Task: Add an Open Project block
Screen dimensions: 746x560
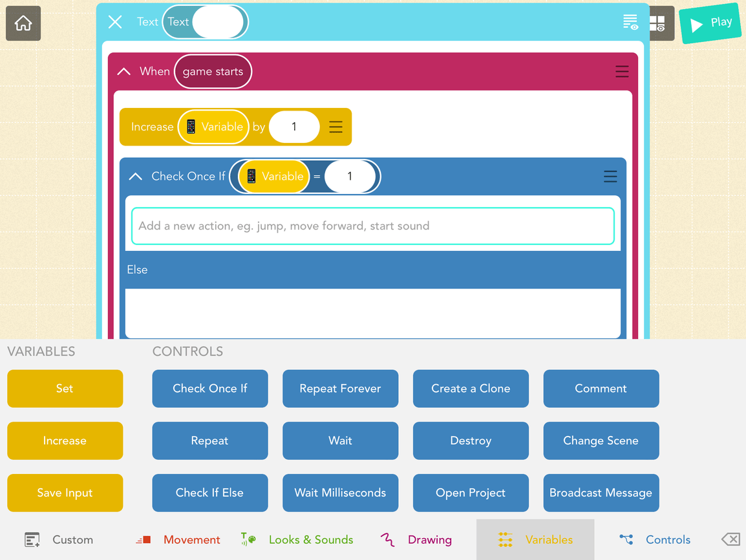Action: [x=471, y=493]
